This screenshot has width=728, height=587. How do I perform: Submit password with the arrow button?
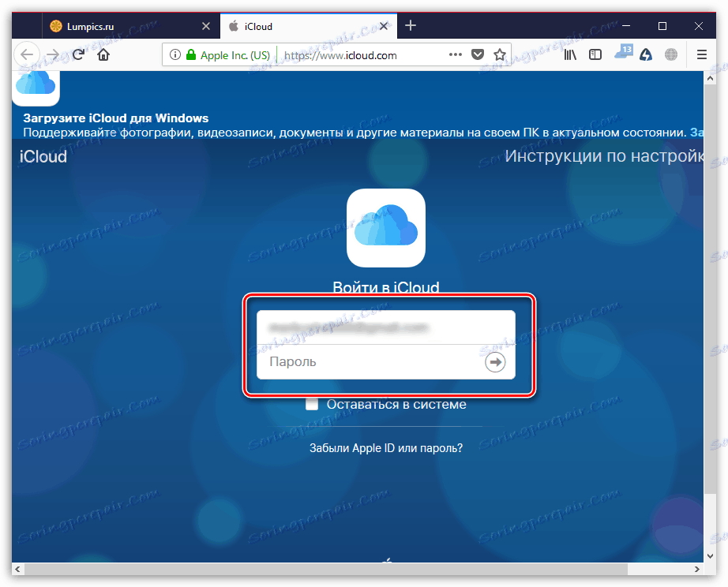coord(495,362)
